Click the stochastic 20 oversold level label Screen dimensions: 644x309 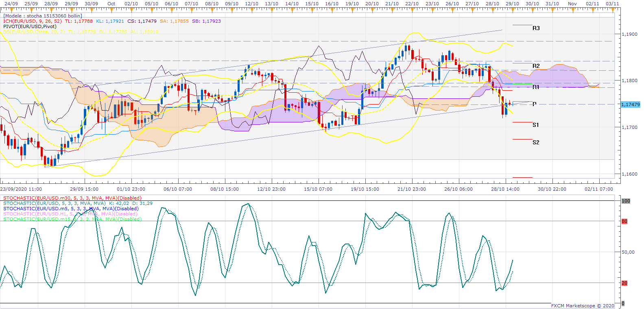[624, 283]
